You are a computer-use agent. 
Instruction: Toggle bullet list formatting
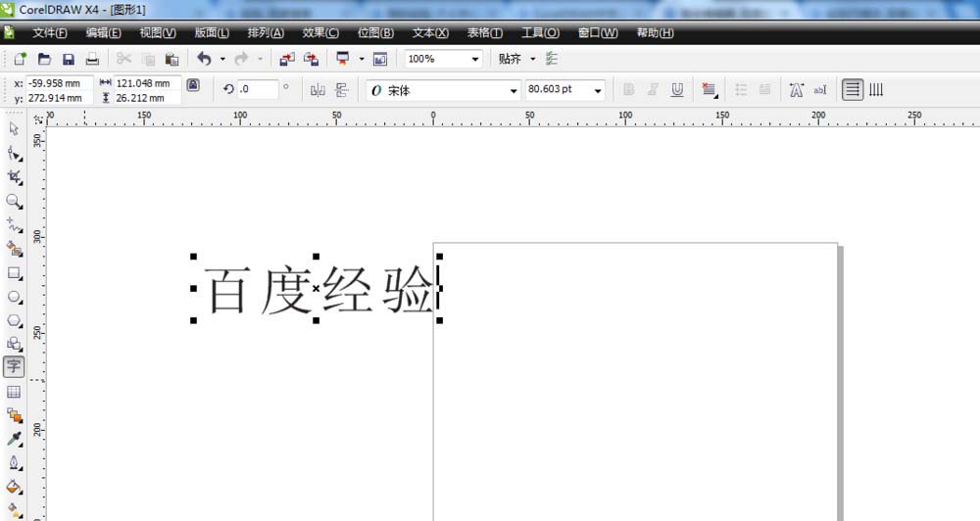click(741, 90)
